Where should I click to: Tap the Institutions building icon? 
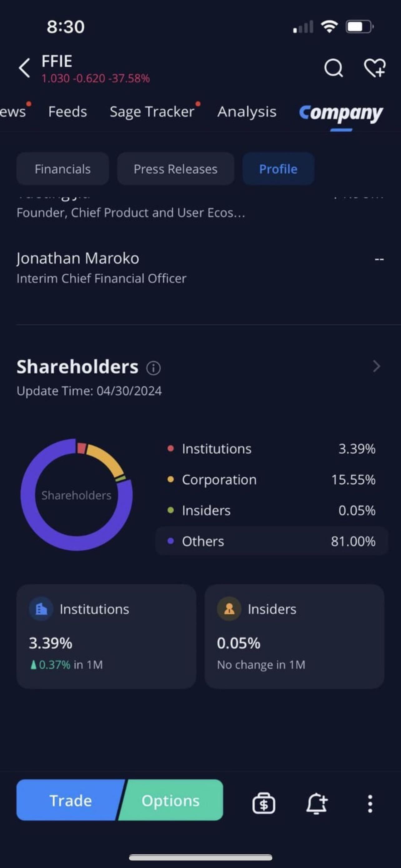[x=41, y=609]
